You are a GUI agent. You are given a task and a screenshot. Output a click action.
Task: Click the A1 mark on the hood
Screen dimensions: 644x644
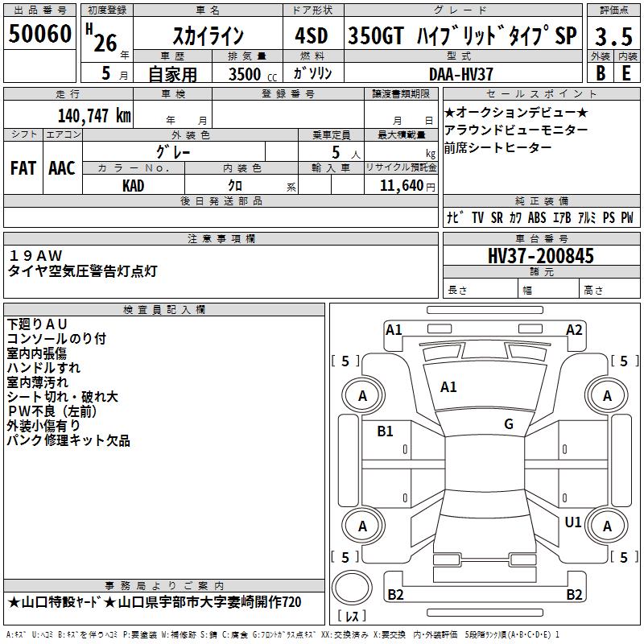(x=448, y=387)
